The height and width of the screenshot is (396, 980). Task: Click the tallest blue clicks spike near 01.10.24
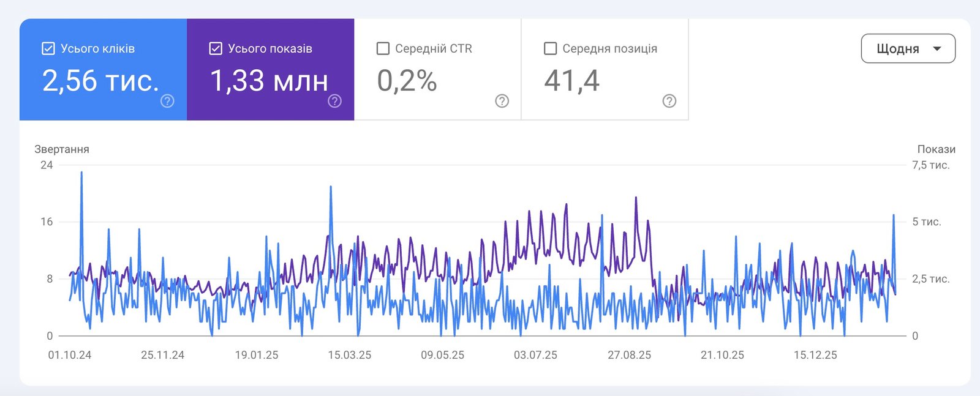(x=81, y=174)
